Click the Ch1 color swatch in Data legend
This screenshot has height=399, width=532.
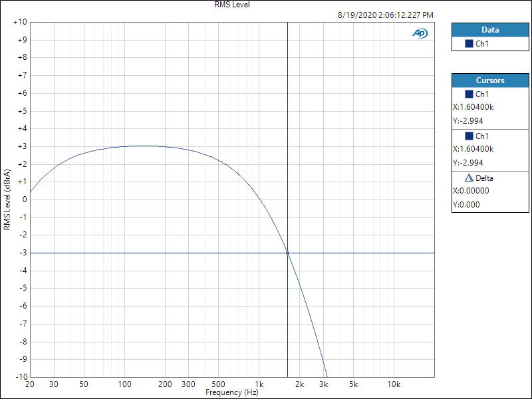pyautogui.click(x=469, y=44)
